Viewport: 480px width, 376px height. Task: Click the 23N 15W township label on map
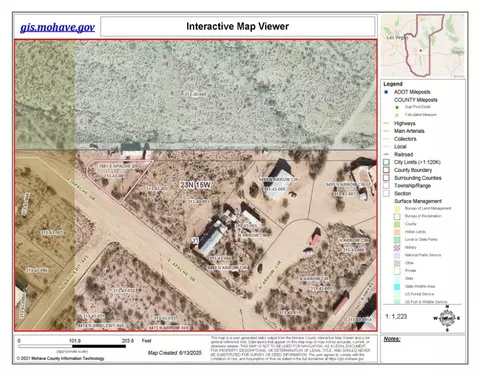(196, 185)
